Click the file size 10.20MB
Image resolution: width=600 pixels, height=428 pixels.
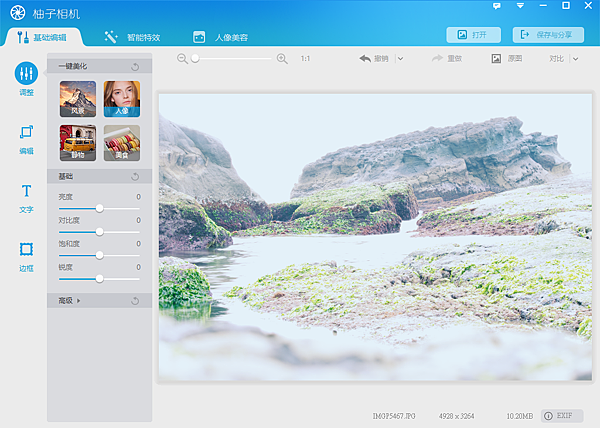pos(520,416)
